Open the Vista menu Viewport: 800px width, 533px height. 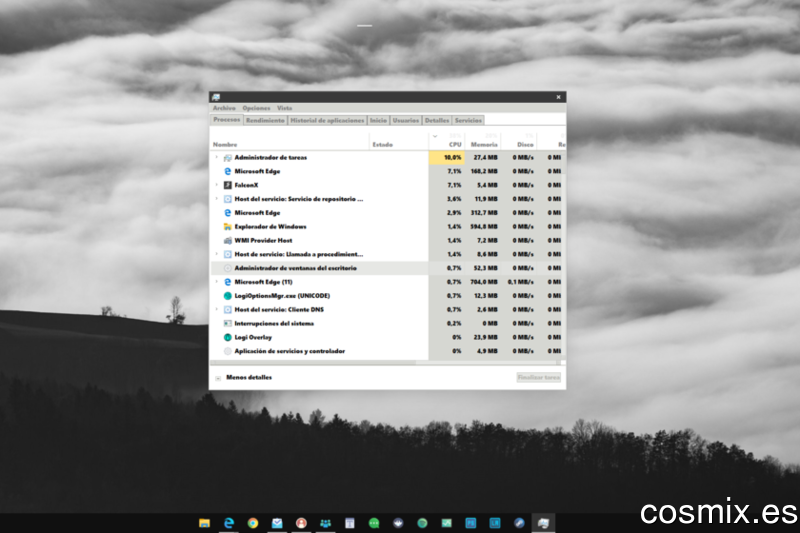[284, 108]
